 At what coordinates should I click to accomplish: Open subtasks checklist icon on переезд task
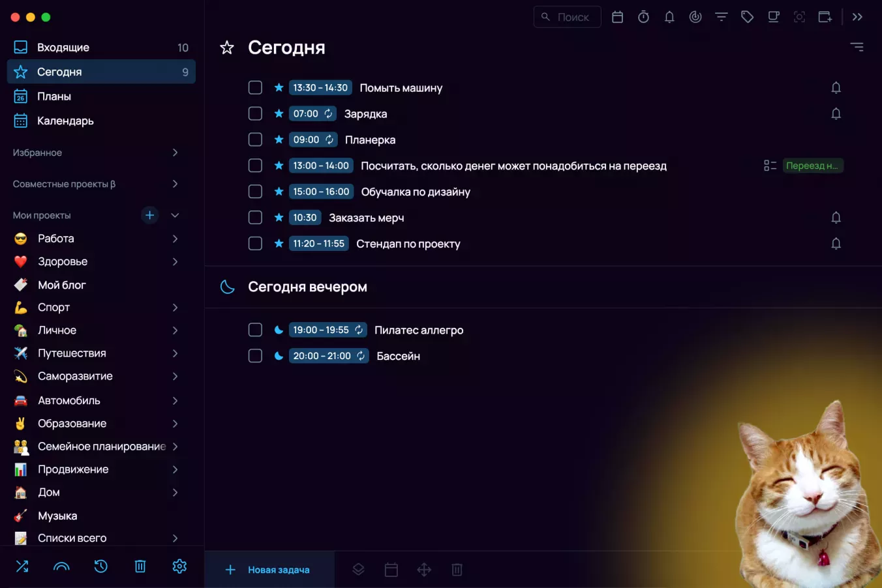click(x=770, y=166)
